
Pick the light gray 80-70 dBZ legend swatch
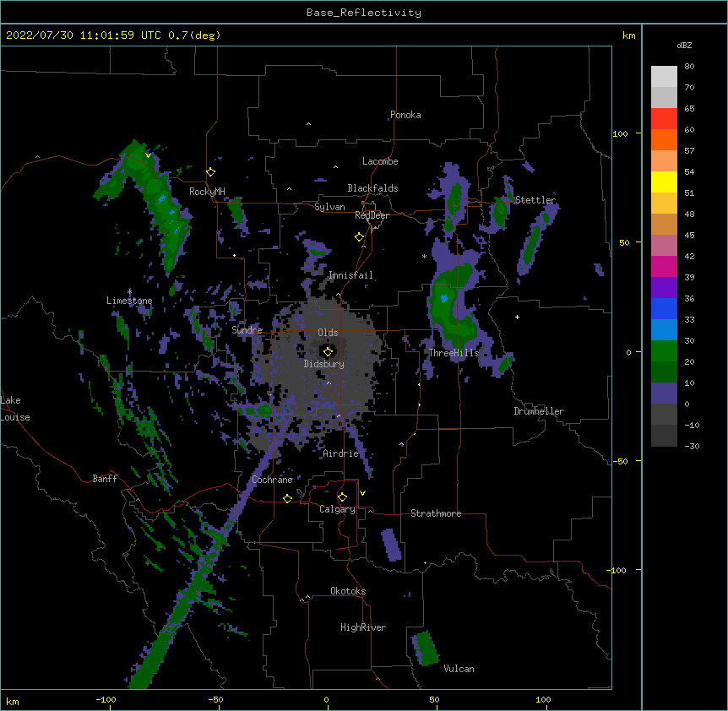click(x=664, y=77)
